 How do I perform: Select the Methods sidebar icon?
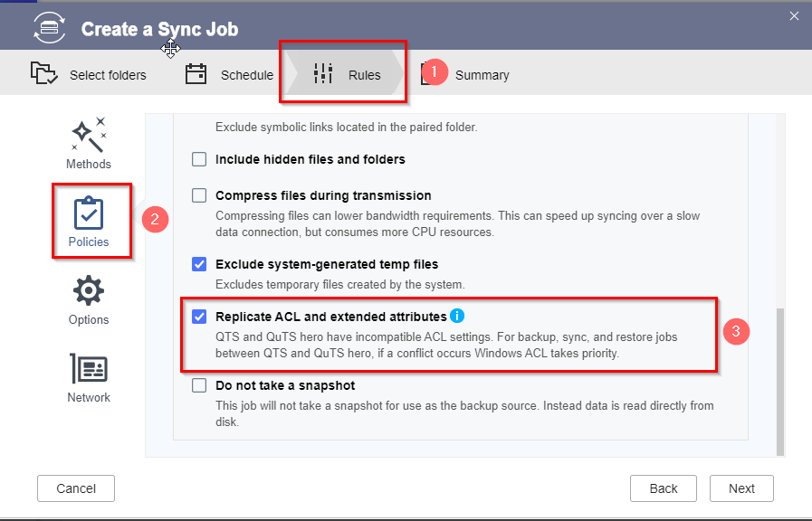pyautogui.click(x=88, y=134)
